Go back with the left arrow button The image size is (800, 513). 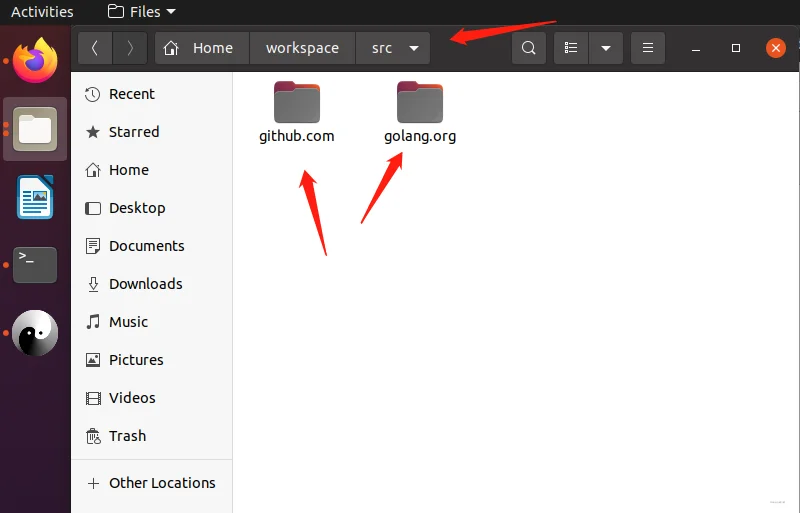pyautogui.click(x=95, y=48)
